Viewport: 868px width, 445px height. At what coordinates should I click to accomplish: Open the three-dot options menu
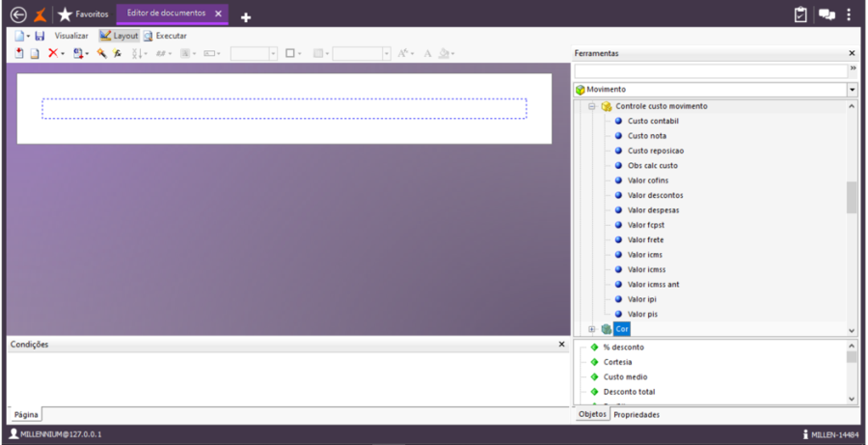point(849,14)
